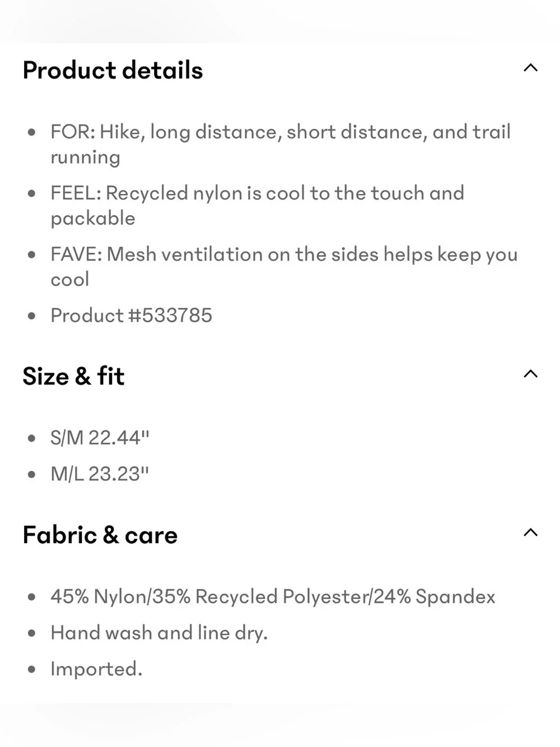Click the bullet dot beside Product #533785
The width and height of the screenshot is (560, 747).
pyautogui.click(x=32, y=316)
